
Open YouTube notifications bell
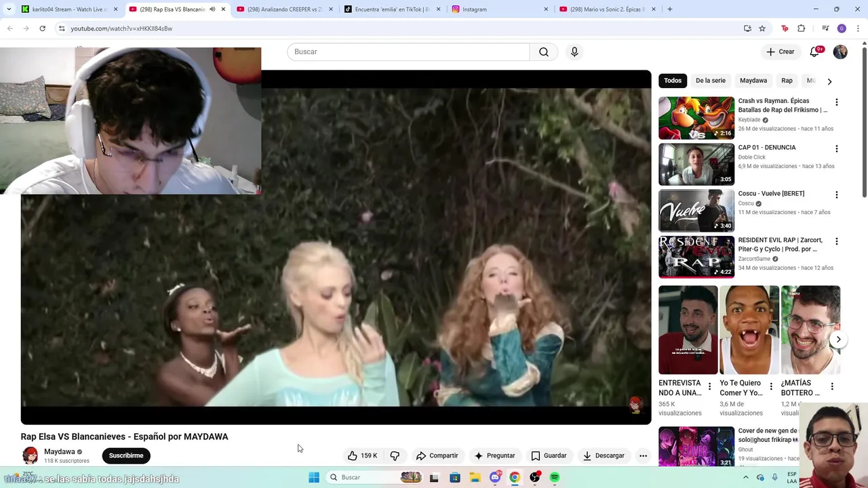coord(814,52)
